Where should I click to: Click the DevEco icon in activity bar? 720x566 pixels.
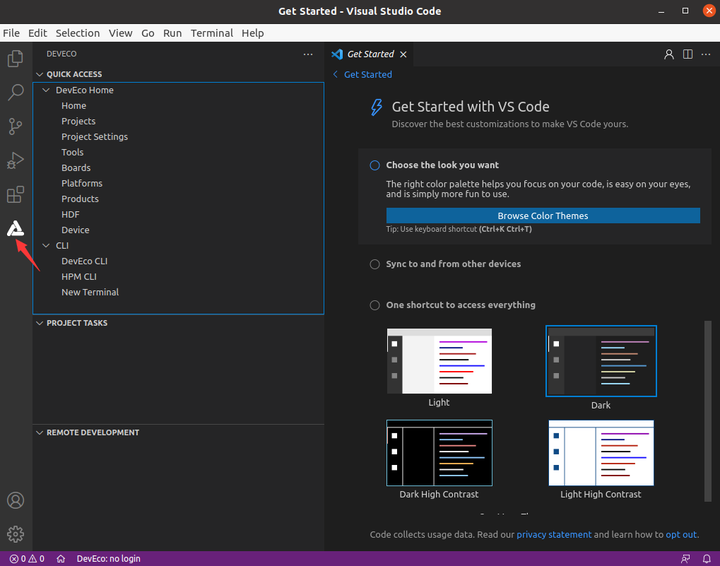(15, 229)
